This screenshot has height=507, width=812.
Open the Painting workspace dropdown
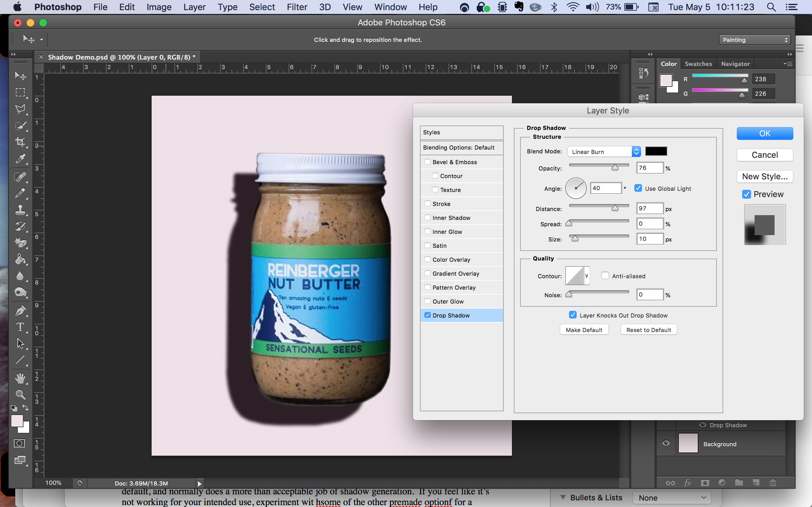[754, 40]
